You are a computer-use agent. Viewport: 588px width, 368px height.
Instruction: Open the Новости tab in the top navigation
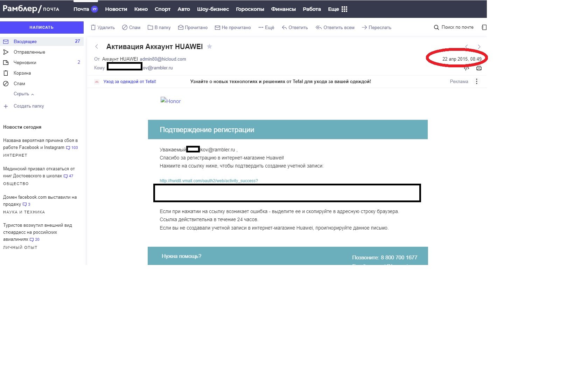(116, 9)
